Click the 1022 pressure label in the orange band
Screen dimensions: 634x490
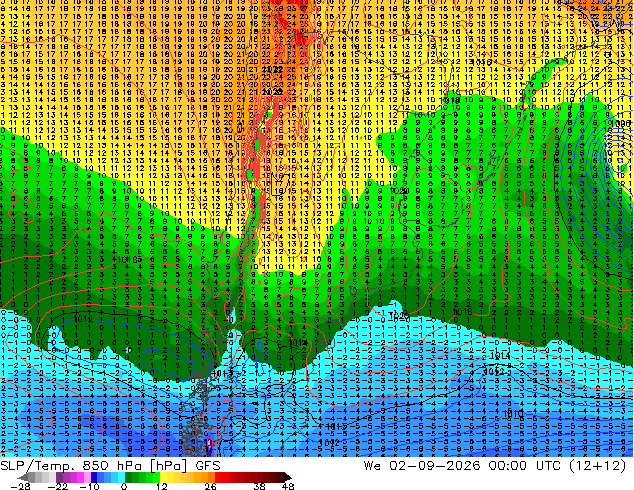pos(272,69)
